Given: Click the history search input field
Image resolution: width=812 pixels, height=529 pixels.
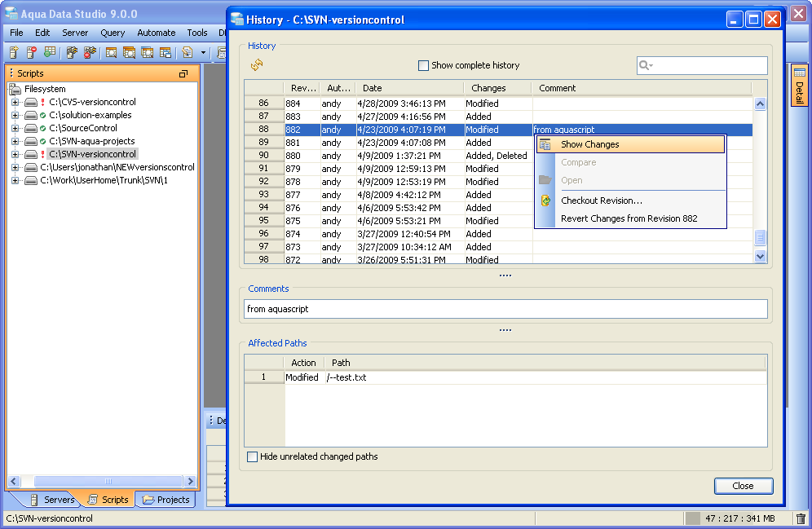Looking at the screenshot, I should [x=702, y=65].
